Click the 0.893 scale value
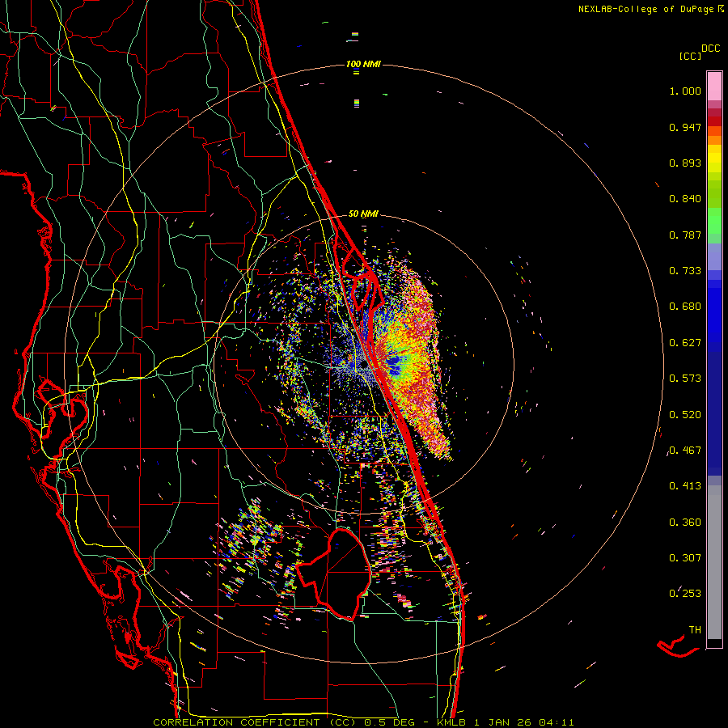728x728 pixels. pos(685,163)
